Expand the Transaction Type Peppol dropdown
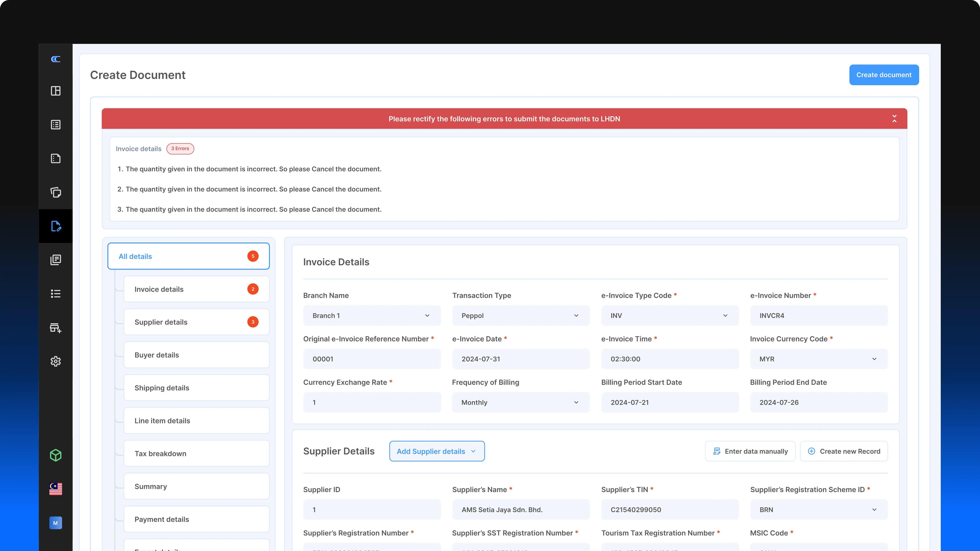This screenshot has height=551, width=980. pyautogui.click(x=520, y=316)
